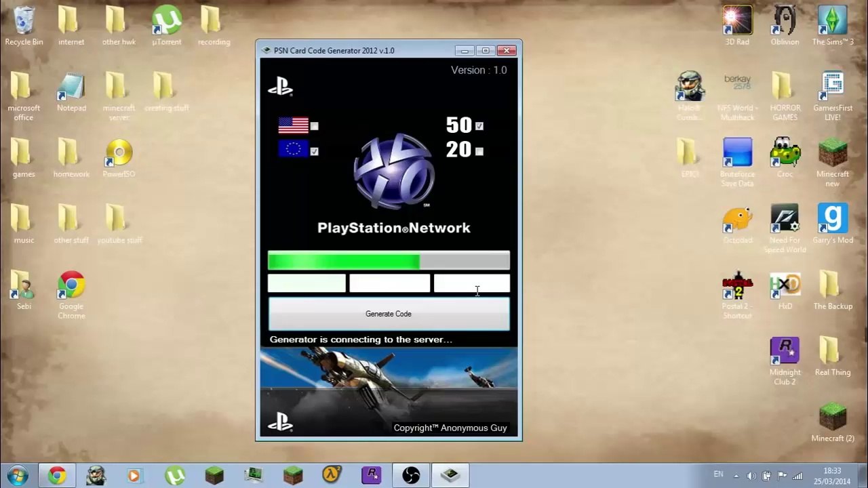
Task: Select the HxD hex editor shortcut
Action: pyautogui.click(x=785, y=290)
